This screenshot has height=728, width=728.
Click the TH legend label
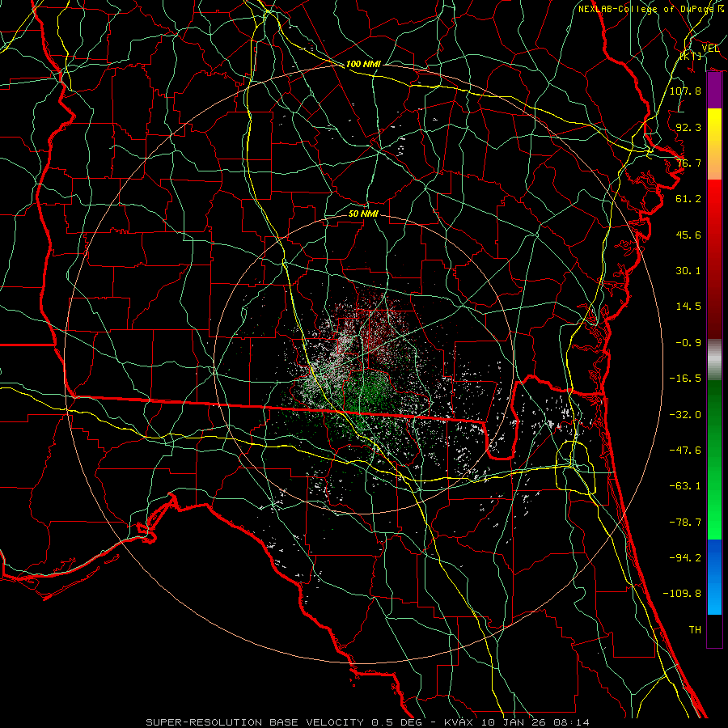click(x=695, y=630)
